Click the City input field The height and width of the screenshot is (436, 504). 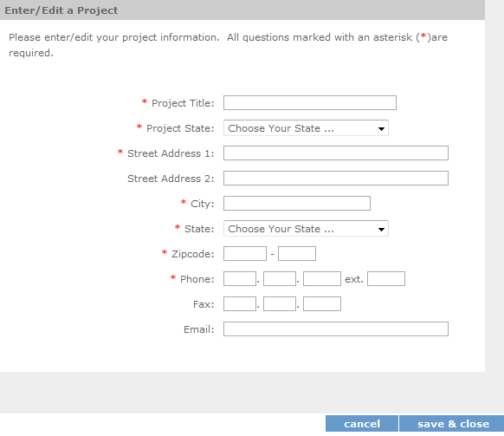click(297, 203)
